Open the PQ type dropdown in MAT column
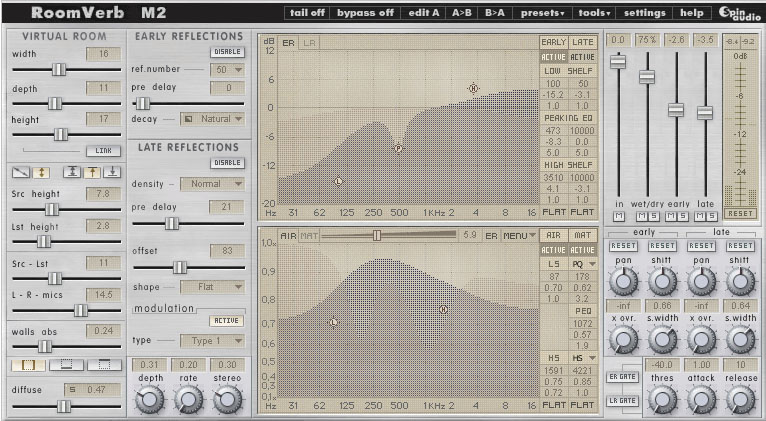Viewport: 766px width, 421px height. coord(584,264)
